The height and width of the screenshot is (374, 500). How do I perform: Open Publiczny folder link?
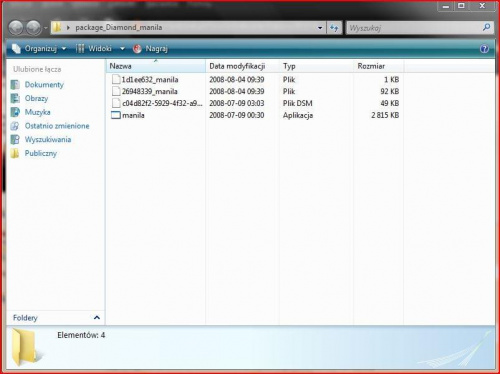(x=41, y=153)
